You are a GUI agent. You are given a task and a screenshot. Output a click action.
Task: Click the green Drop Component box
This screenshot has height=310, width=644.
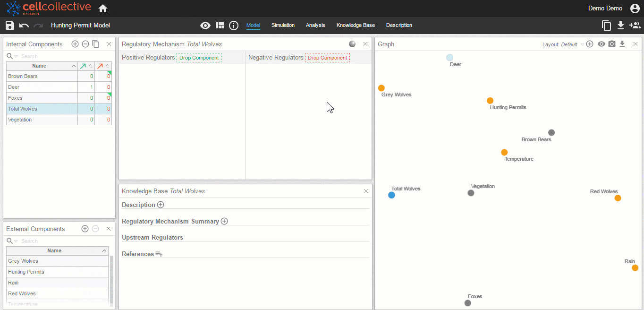coord(199,58)
